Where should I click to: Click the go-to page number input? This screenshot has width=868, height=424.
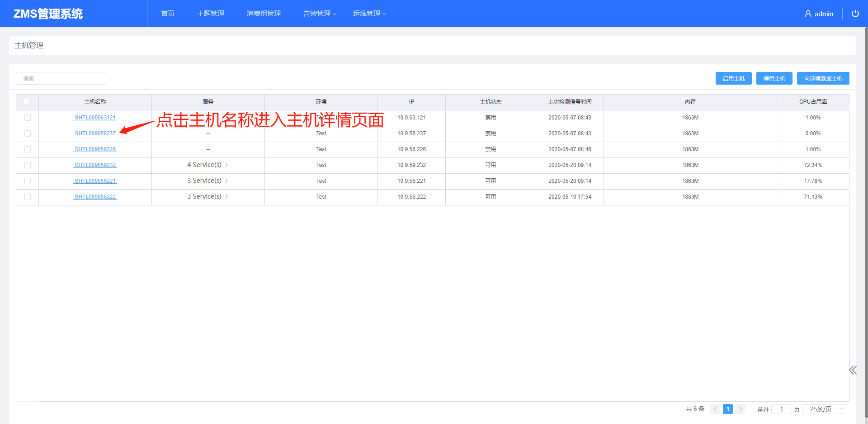(x=781, y=409)
